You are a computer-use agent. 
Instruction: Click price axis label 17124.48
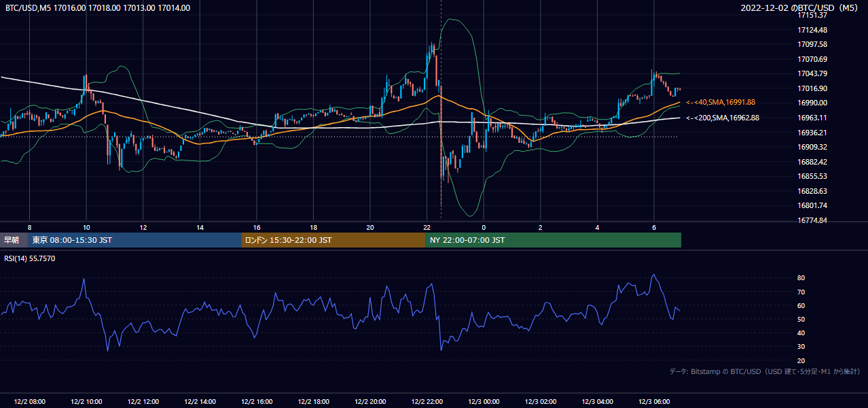(812, 30)
